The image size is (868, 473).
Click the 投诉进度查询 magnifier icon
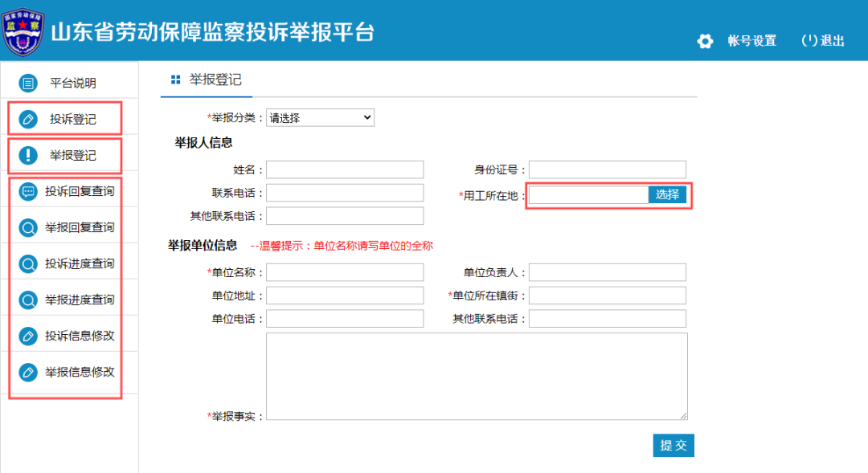click(x=29, y=263)
